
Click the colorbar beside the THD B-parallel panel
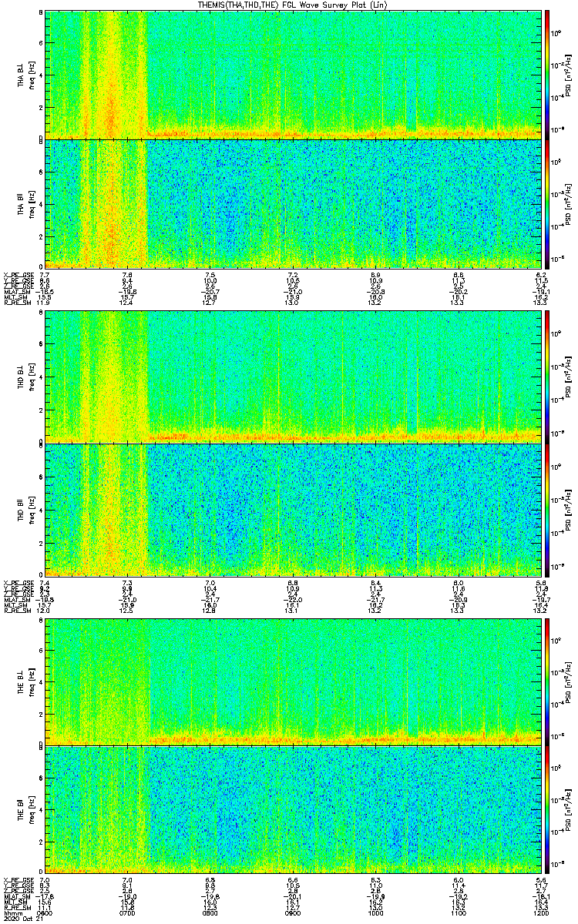pyautogui.click(x=547, y=508)
